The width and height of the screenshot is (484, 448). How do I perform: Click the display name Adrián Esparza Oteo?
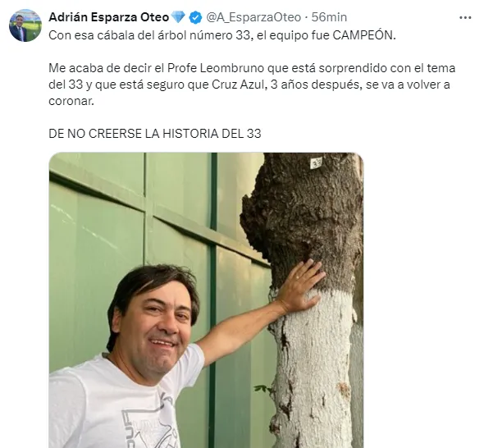(x=108, y=17)
